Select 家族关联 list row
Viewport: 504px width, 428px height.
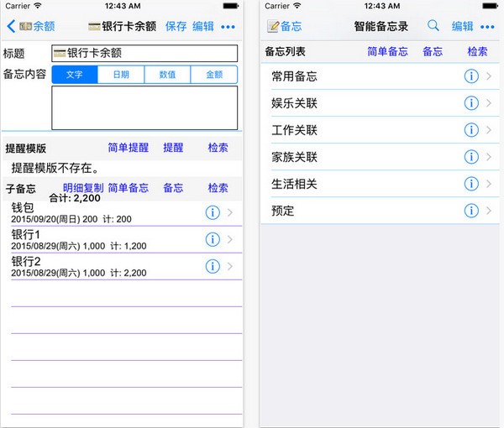click(381, 157)
